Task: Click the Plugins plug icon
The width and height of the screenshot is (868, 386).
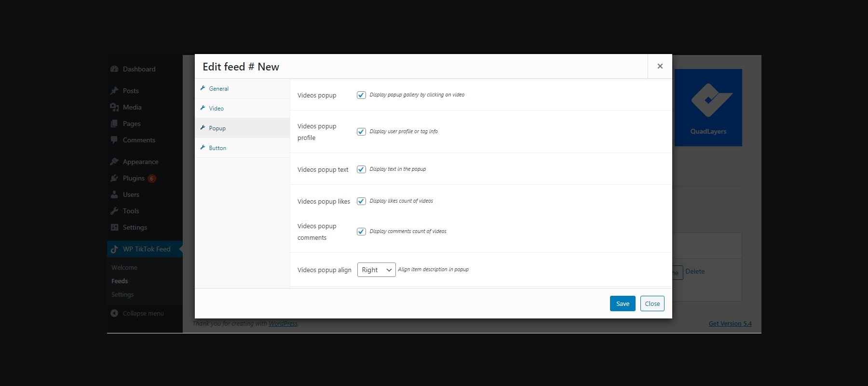Action: click(114, 178)
